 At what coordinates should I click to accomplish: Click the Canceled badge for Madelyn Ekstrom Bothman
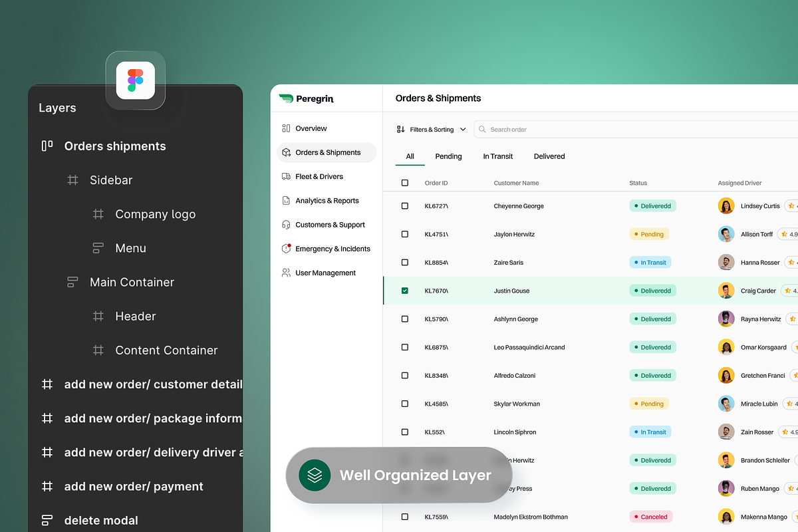coord(651,517)
